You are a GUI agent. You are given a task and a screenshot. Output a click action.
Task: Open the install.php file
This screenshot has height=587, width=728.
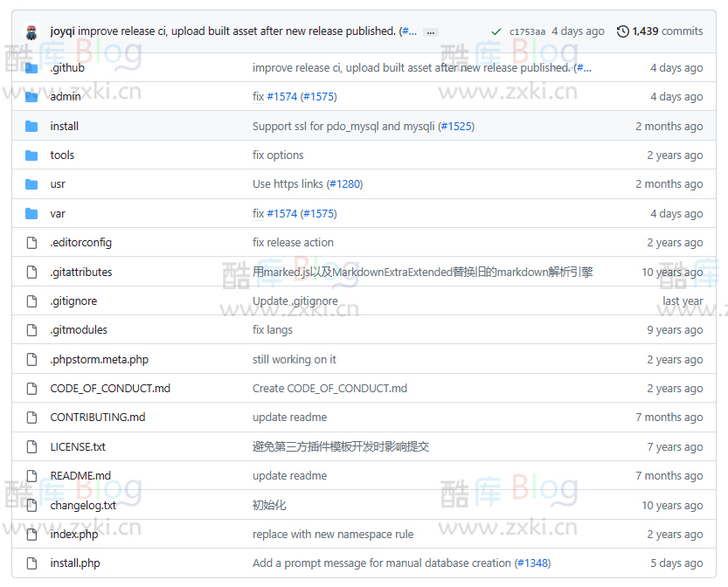(x=74, y=563)
